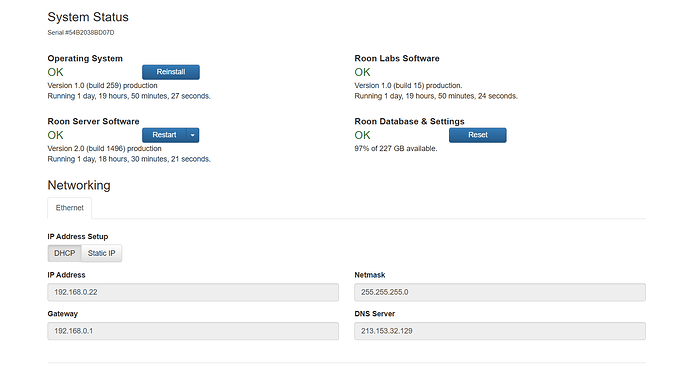Click the Roon Server version build text

pyautogui.click(x=104, y=149)
